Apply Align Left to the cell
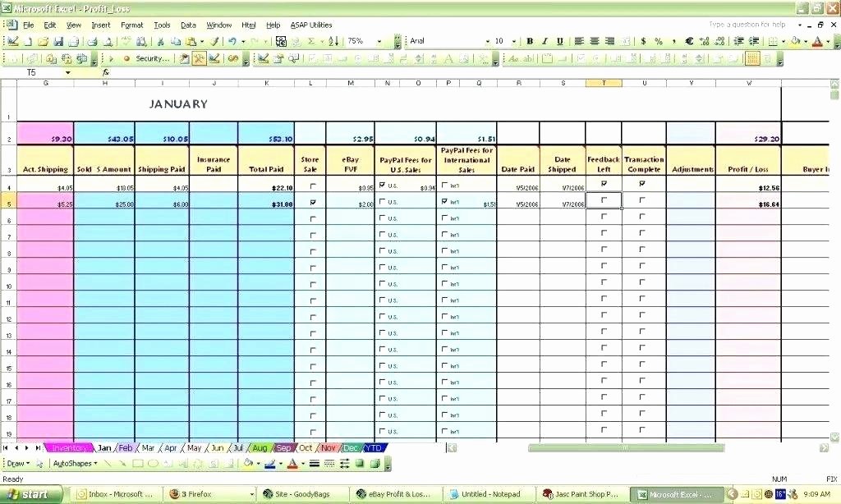This screenshot has height=504, width=841. coord(579,41)
